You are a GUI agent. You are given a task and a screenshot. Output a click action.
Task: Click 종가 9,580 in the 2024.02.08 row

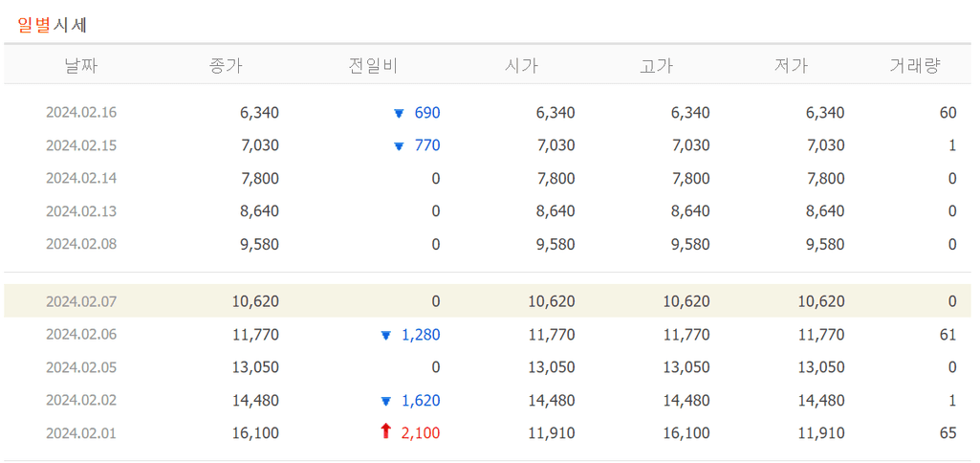259,243
